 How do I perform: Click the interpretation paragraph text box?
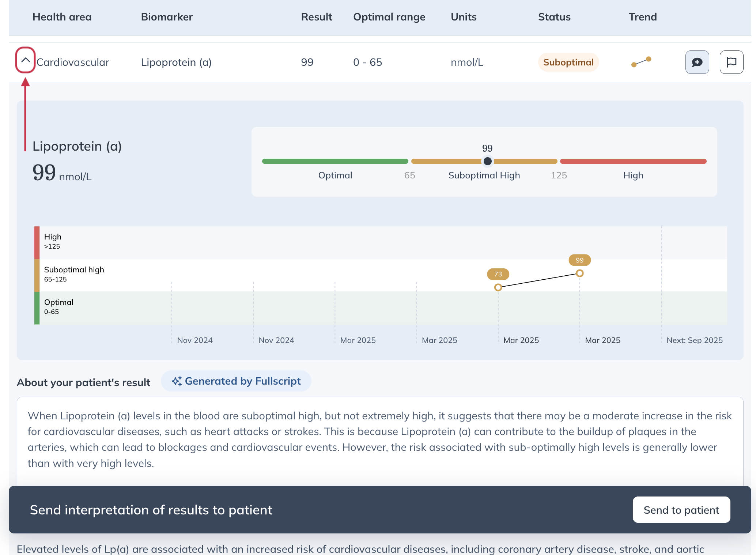(x=380, y=441)
